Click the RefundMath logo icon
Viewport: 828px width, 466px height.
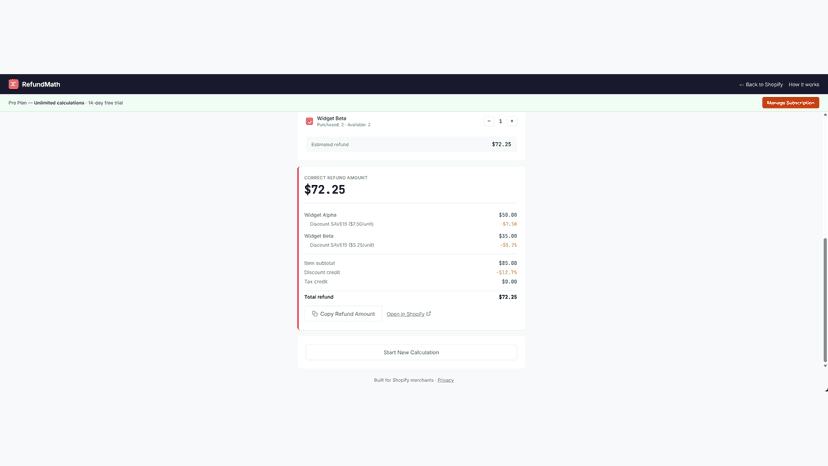tap(13, 84)
